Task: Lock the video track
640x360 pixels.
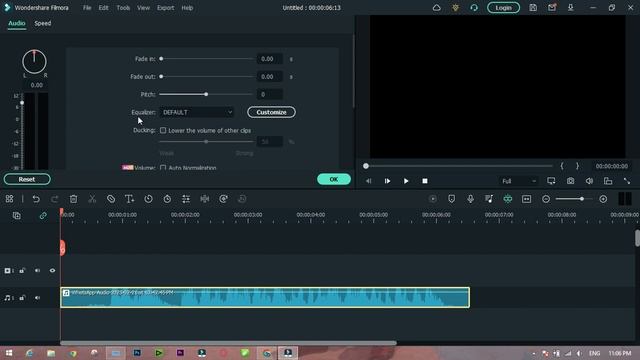Action: tap(22, 271)
